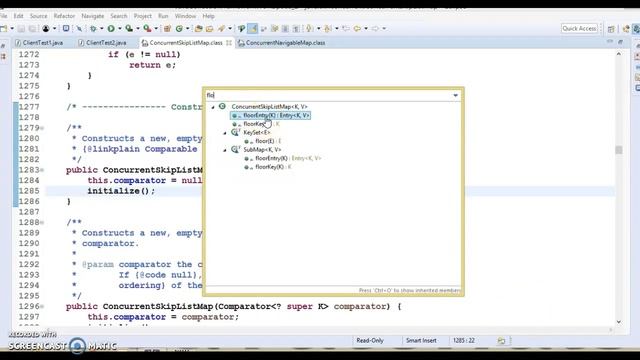Open the Refactor menu
The width and height of the screenshot is (640, 360).
(64, 16)
